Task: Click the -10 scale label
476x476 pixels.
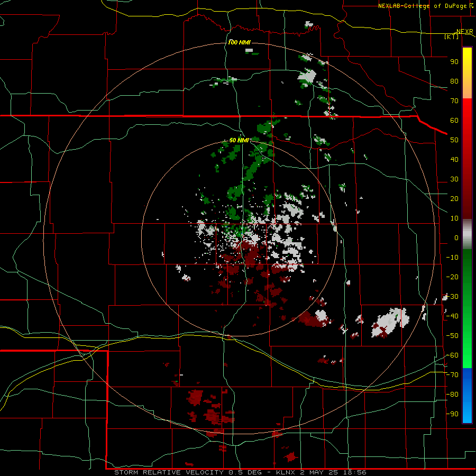Action: [452, 258]
